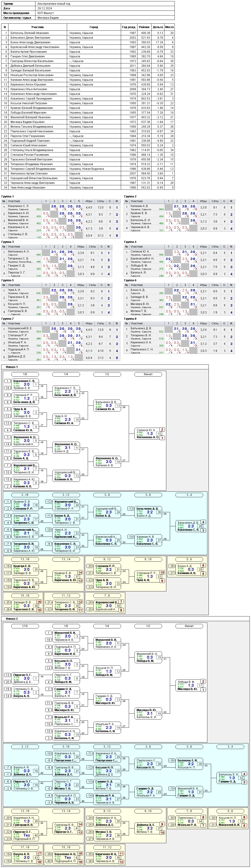Click the 'Группа-6' heading
Viewport: 251px width, 868px height.
[130, 280]
